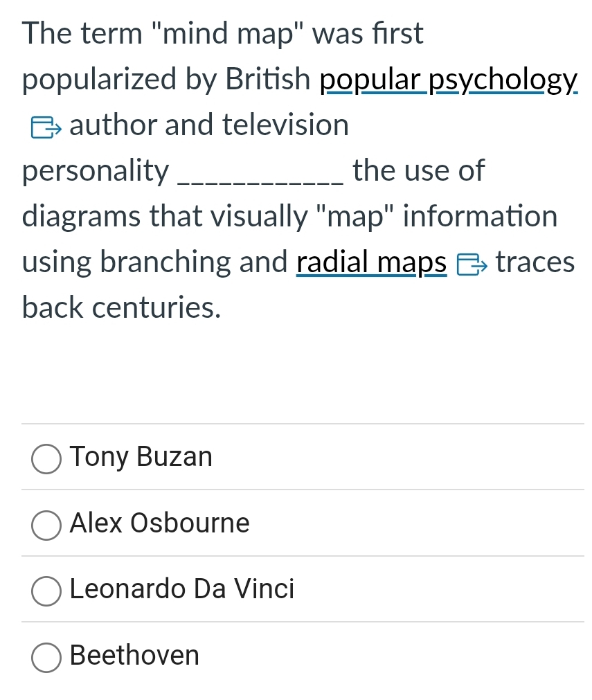Click the Leonardo Da Vinci answer label
The height and width of the screenshot is (700, 592).
coord(181,590)
